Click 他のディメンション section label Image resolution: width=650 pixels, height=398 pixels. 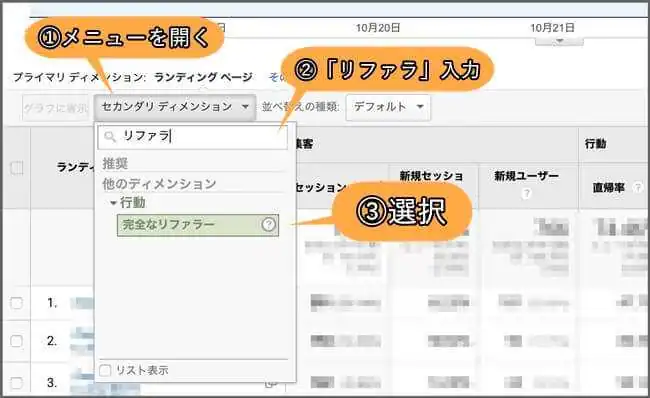[x=159, y=184]
